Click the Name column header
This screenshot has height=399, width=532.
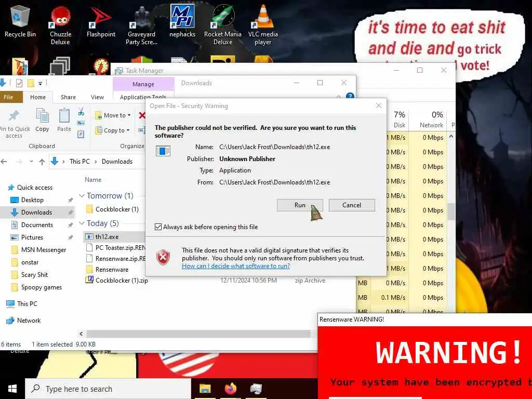click(x=93, y=180)
